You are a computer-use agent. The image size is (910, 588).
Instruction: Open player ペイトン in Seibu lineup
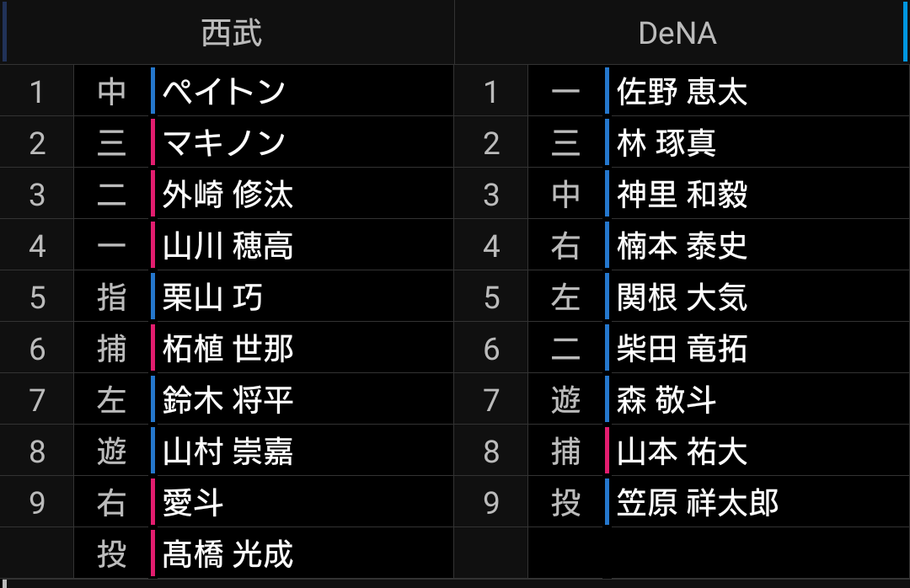tap(224, 91)
